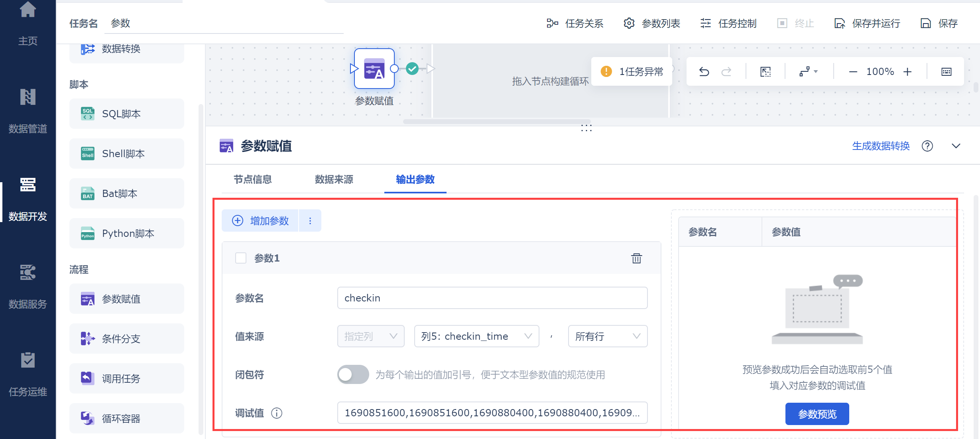Click the 参数赋值 node on canvas
The width and height of the screenshot is (980, 439).
click(374, 69)
